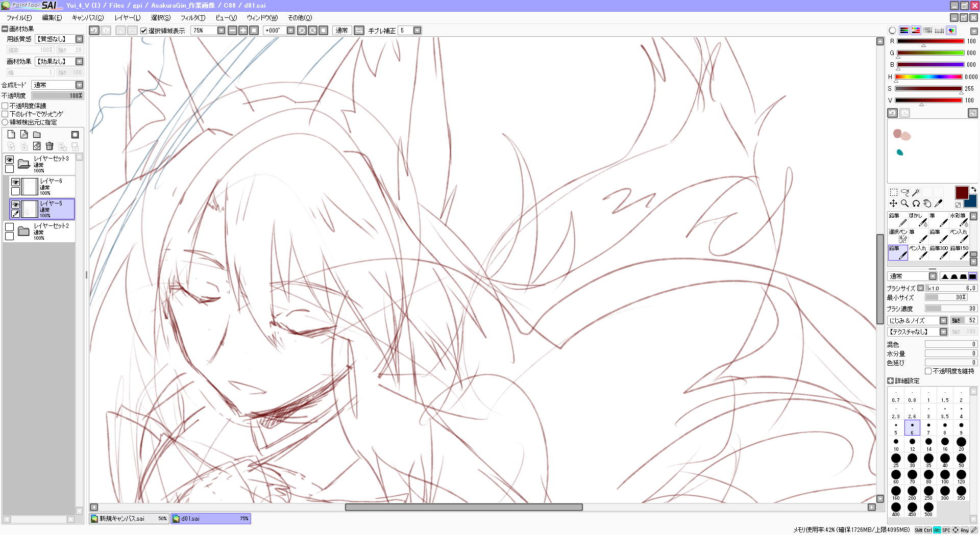The image size is (980, 535).
Task: Expand the 手ブレ補正 stabilizer dropdown
Action: tap(417, 31)
